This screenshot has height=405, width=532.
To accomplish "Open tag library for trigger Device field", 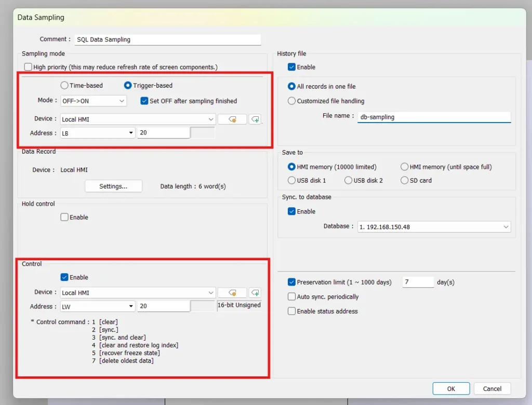I will (232, 119).
